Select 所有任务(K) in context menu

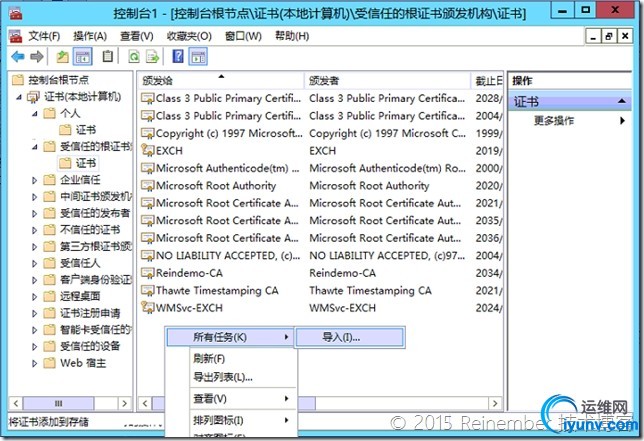pyautogui.click(x=230, y=337)
